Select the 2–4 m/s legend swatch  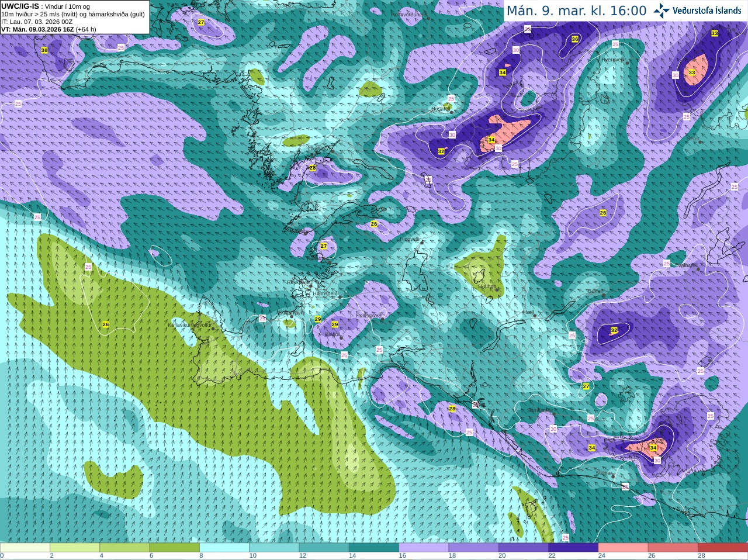75,548
